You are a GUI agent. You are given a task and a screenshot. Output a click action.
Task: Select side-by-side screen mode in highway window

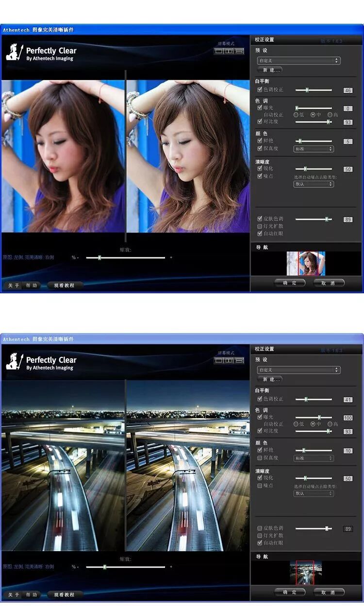click(229, 360)
